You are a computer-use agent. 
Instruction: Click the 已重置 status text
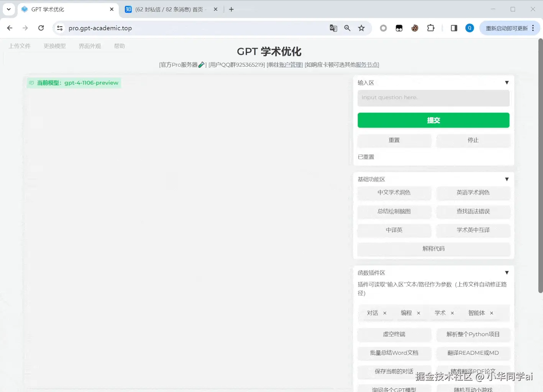pyautogui.click(x=366, y=157)
